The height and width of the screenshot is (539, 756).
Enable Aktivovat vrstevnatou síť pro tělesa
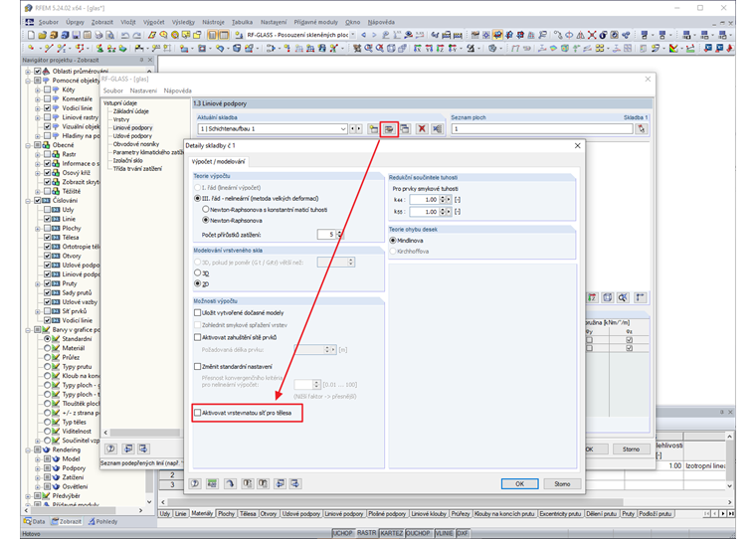pyautogui.click(x=197, y=413)
